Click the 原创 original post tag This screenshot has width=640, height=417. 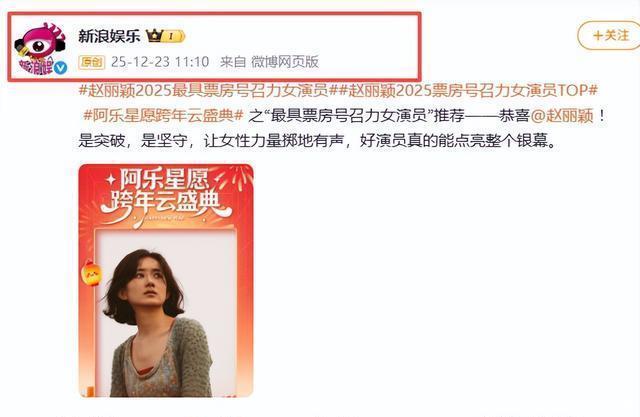click(x=91, y=62)
